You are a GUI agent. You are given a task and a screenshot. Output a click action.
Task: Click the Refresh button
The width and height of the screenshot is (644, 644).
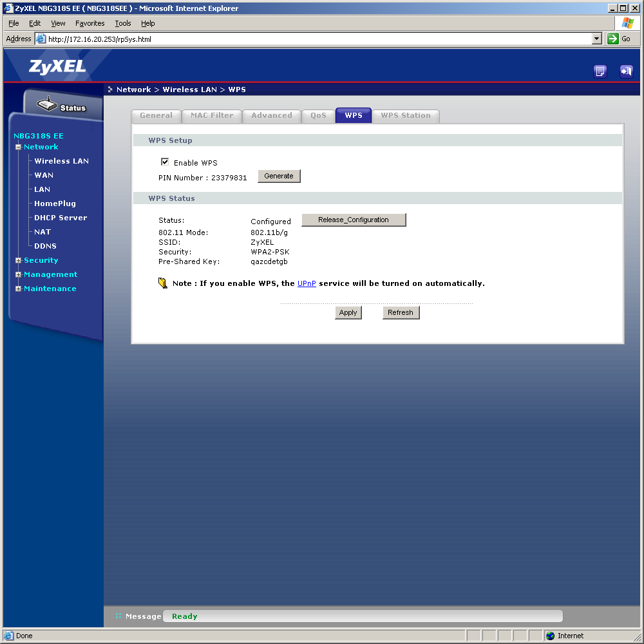coord(401,312)
